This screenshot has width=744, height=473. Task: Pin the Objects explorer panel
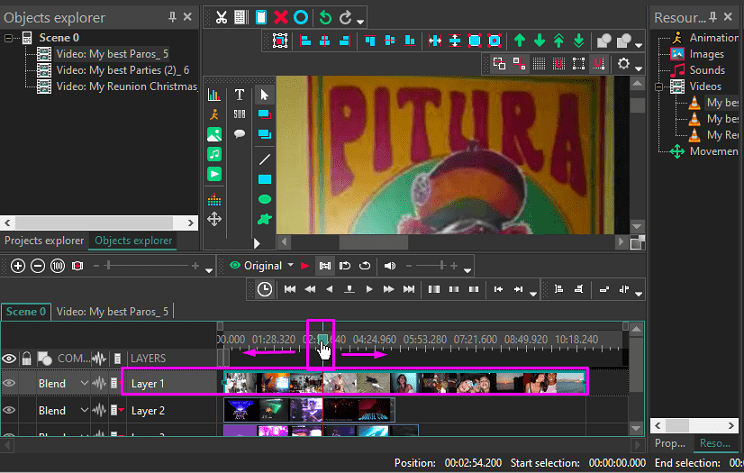(172, 17)
